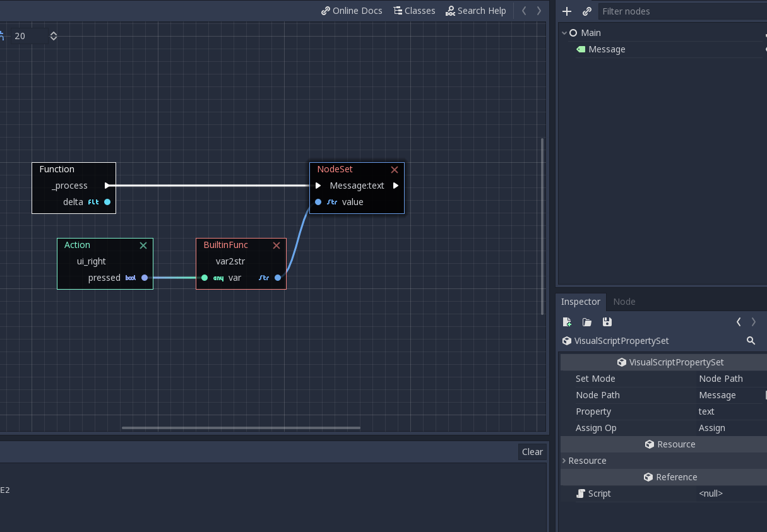Image resolution: width=767 pixels, height=532 pixels.
Task: Click the graph zoom value stepper arrows
Action: tap(53, 36)
